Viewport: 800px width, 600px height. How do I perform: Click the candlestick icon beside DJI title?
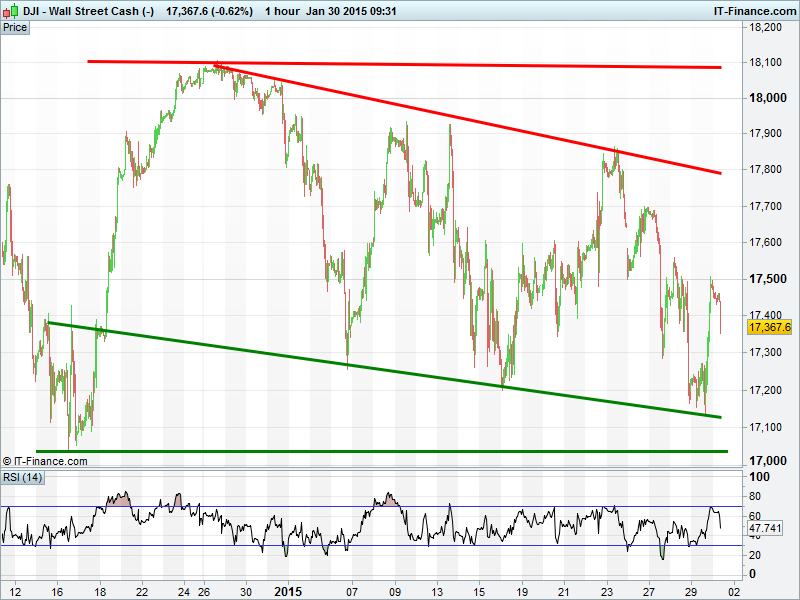click(11, 11)
